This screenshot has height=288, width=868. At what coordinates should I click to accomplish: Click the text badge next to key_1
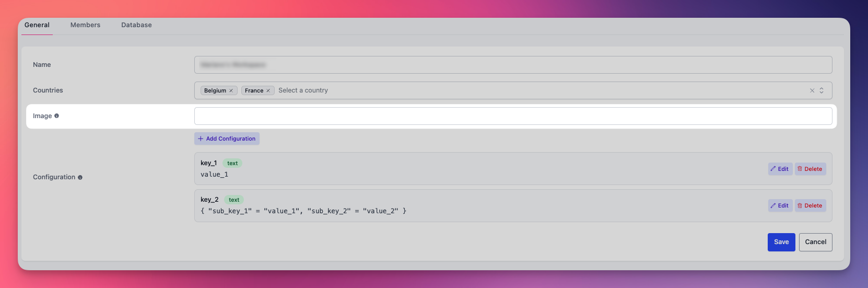pos(232,164)
